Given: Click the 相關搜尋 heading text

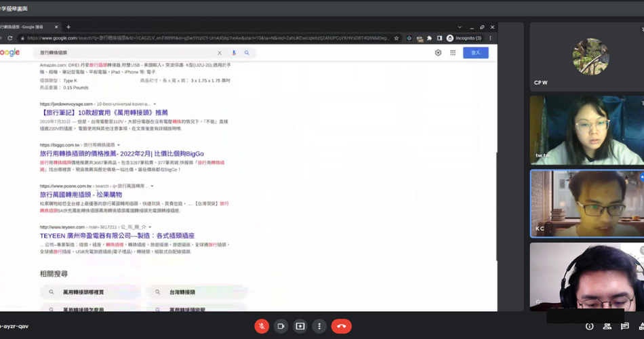Looking at the screenshot, I should (x=54, y=274).
